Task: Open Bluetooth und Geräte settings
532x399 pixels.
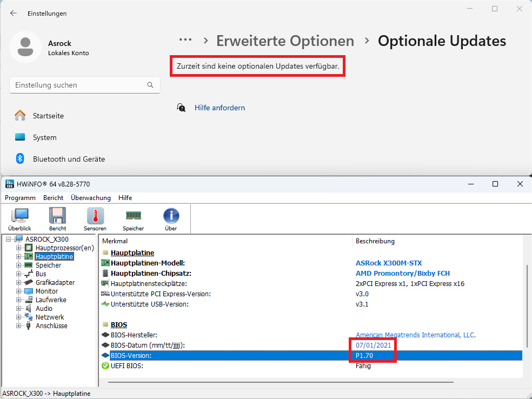Action: click(69, 159)
